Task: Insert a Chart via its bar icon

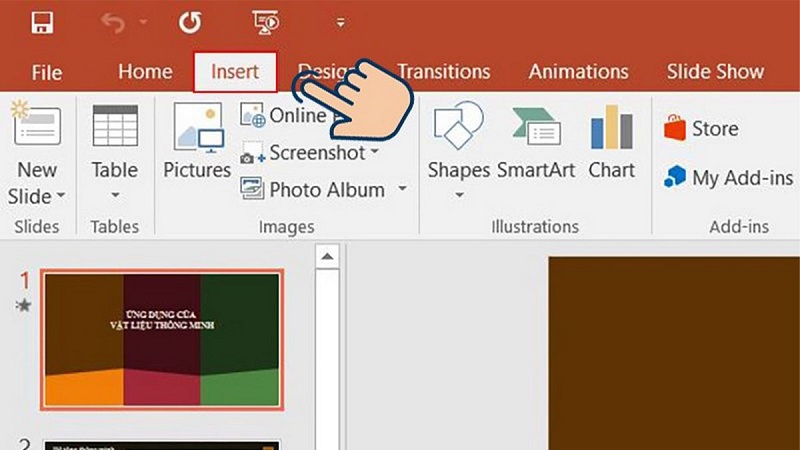Action: point(611,127)
